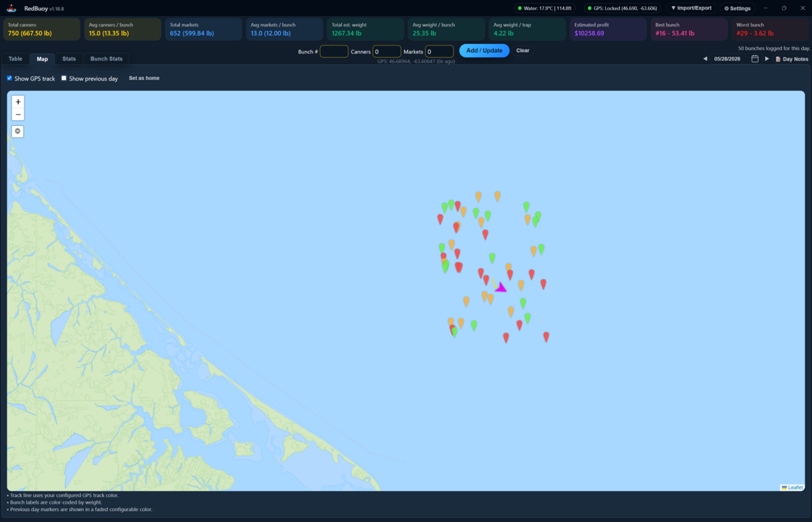The image size is (812, 522).
Task: Zoom in the map with plus button
Action: (x=18, y=102)
